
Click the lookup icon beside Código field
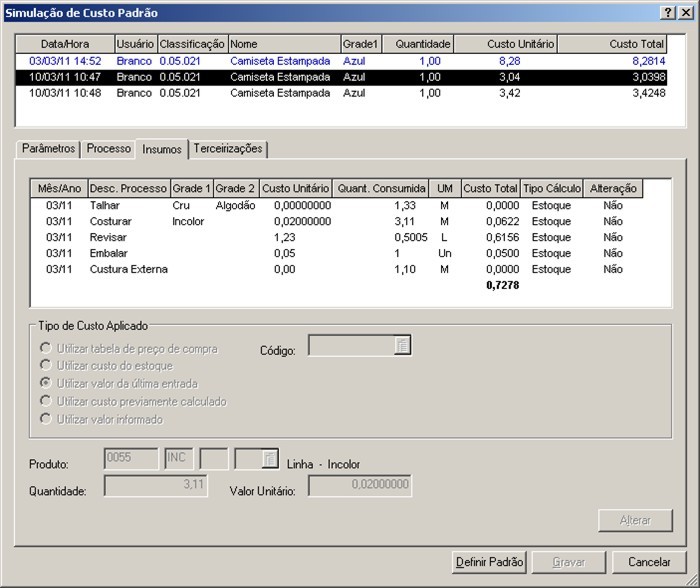(x=402, y=346)
